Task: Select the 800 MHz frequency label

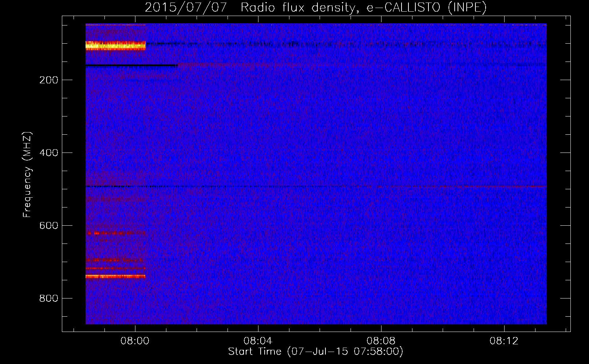Action: click(x=49, y=298)
